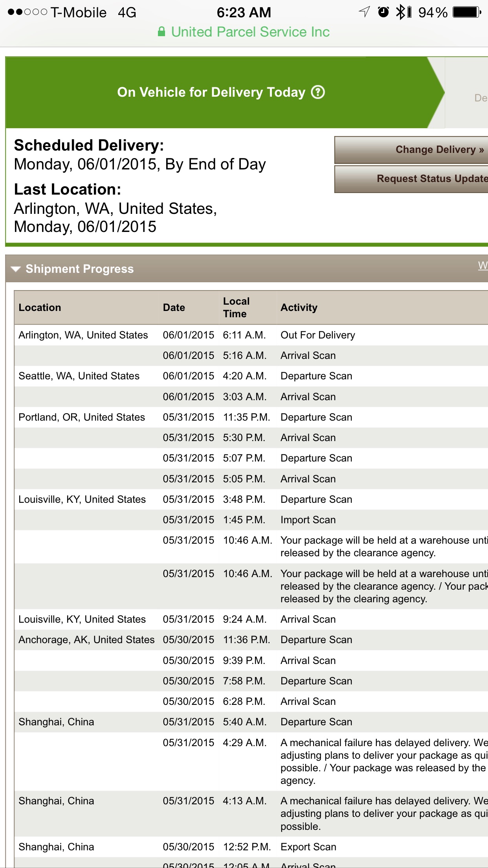The image size is (488, 868).
Task: Tap the Shanghai Export Scan row
Action: point(251,847)
